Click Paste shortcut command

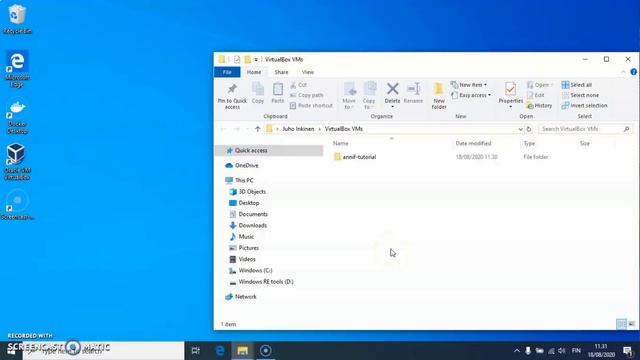pos(311,105)
